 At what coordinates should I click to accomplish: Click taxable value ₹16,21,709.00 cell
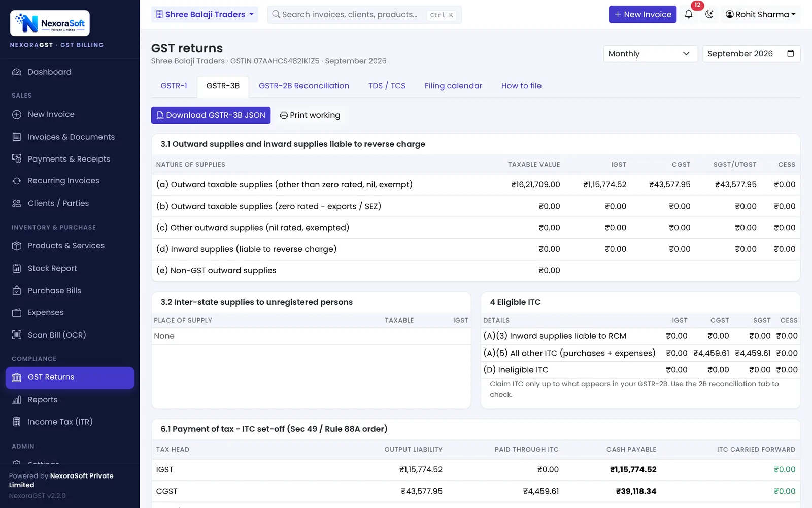[x=535, y=185]
